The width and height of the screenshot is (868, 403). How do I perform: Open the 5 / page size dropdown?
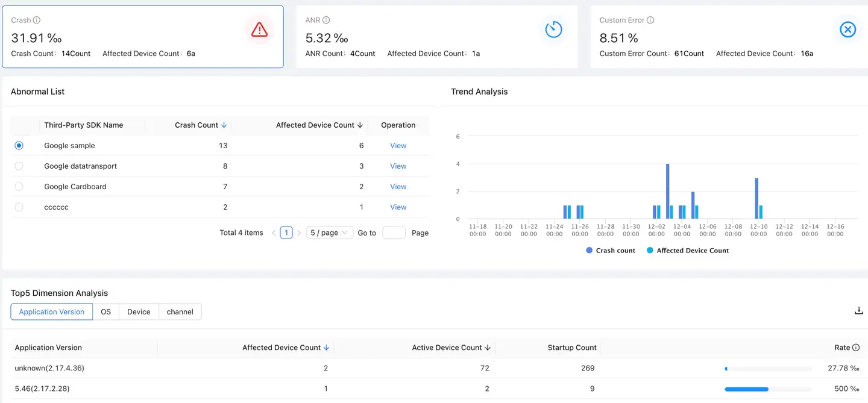(329, 233)
